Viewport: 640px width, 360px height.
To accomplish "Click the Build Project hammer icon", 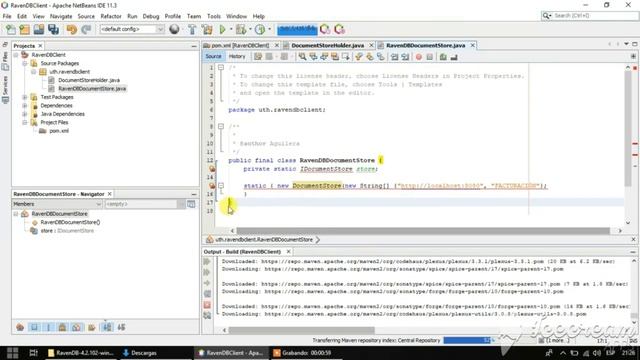I will pyautogui.click(x=192, y=29).
